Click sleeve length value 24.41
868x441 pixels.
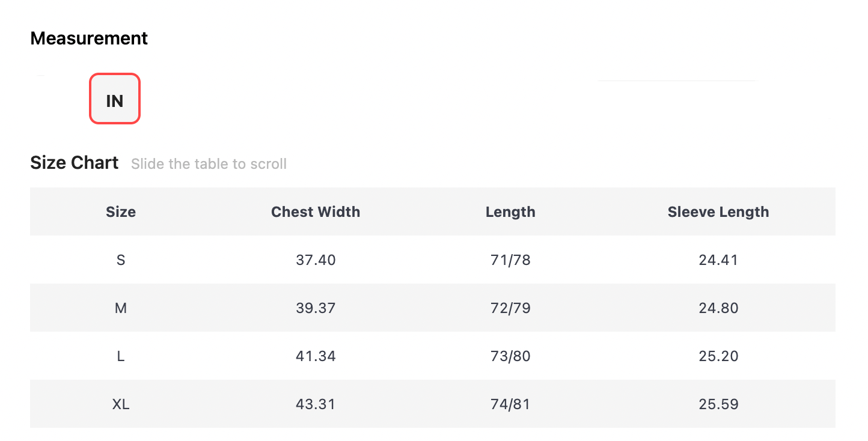[718, 260]
